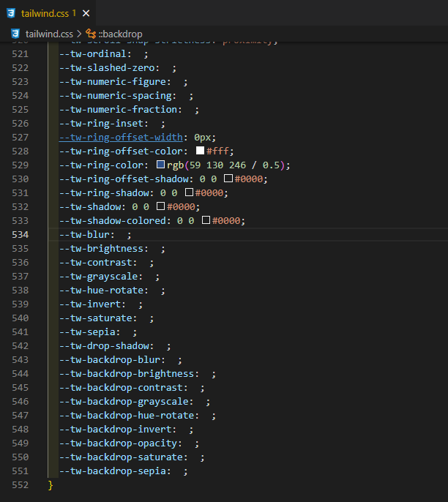Close the tailwind.css editor tab

point(86,13)
